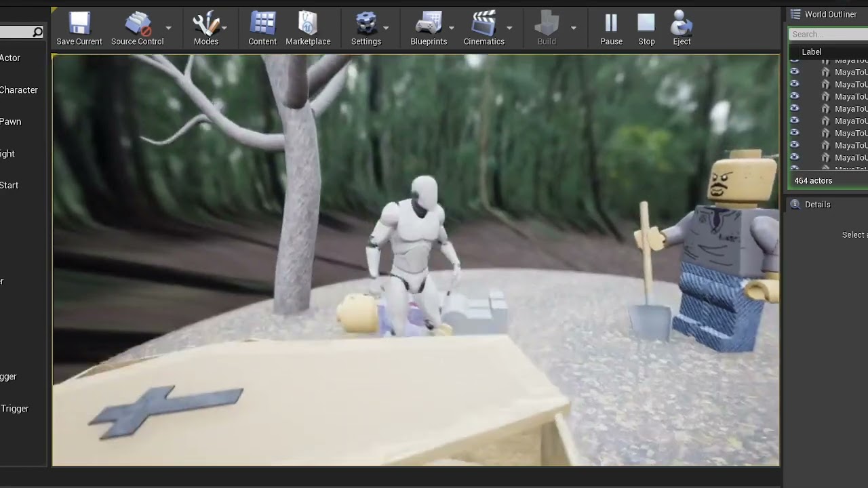Screen dimensions: 868x488
Task: Pause the running simulation
Action: coord(611,28)
